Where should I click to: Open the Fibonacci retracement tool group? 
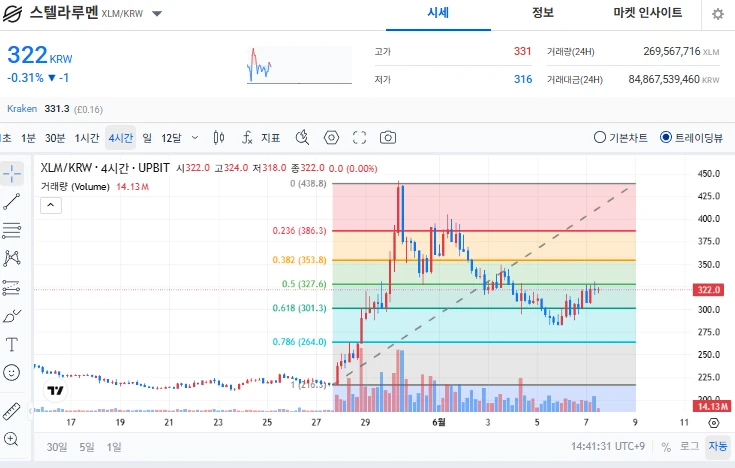click(12, 230)
